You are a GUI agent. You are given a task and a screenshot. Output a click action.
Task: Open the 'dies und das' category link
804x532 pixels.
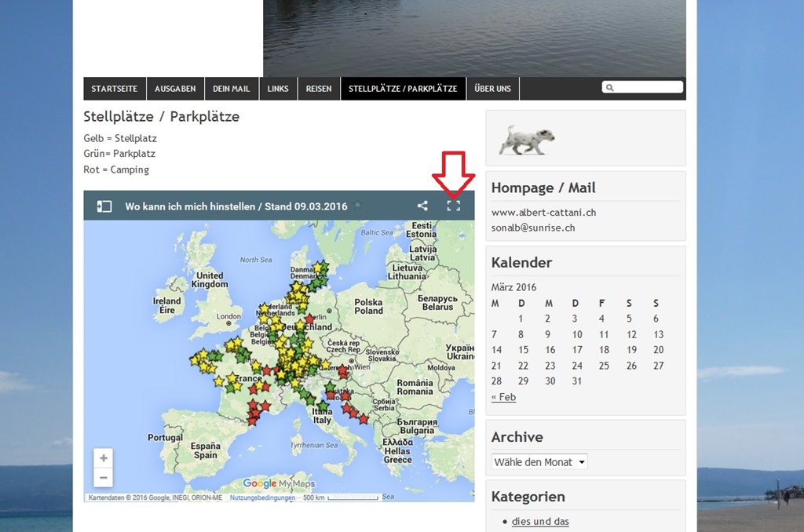point(540,521)
